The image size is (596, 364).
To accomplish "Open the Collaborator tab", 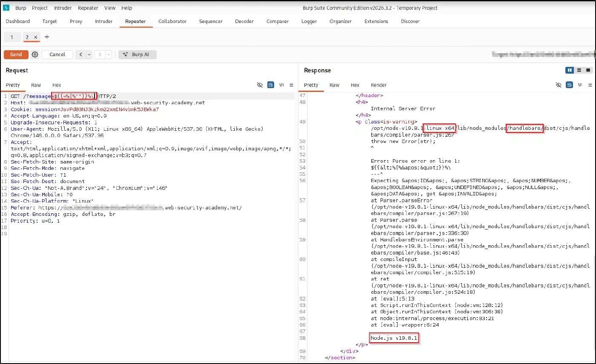I will (x=172, y=21).
